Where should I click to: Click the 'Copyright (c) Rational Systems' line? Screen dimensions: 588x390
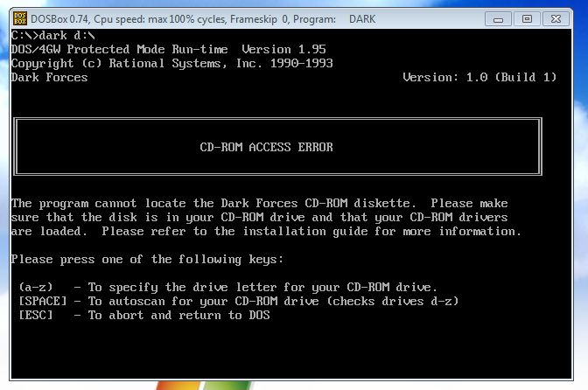171,63
